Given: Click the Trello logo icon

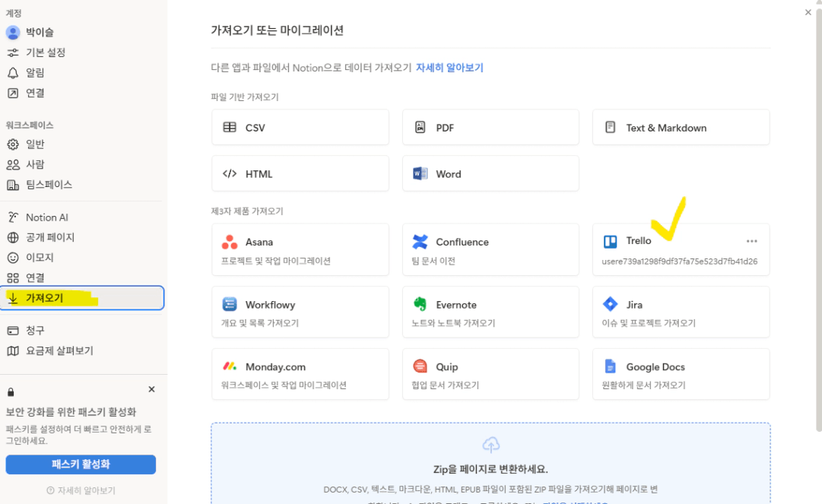Looking at the screenshot, I should [x=610, y=241].
